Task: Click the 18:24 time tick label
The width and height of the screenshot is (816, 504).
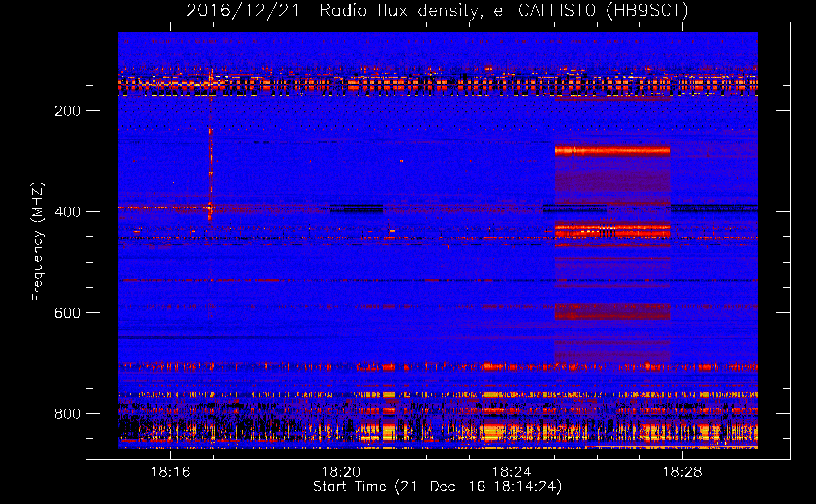Action: tap(511, 472)
